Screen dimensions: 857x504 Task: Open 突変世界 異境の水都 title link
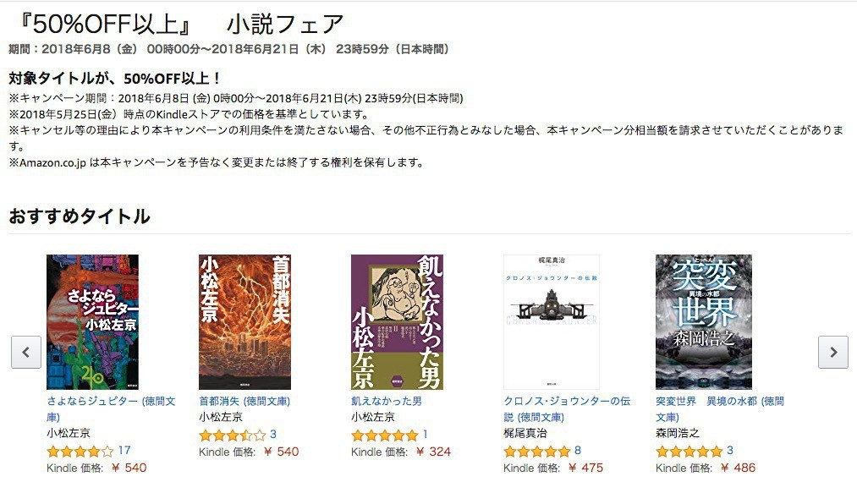point(720,409)
